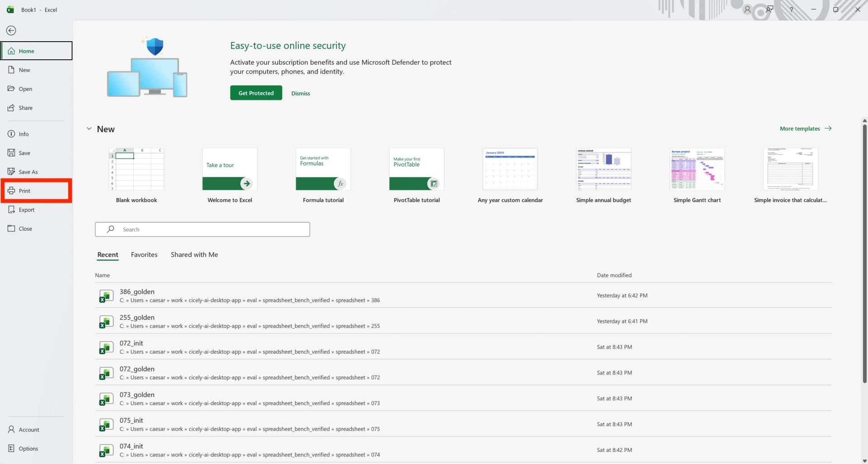The image size is (868, 464).
Task: Click the 386_golden Excel file icon
Action: 106,296
